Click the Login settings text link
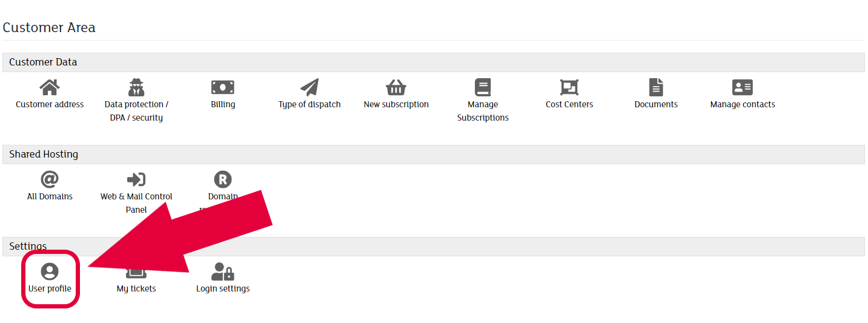This screenshot has width=868, height=323. coord(223,289)
